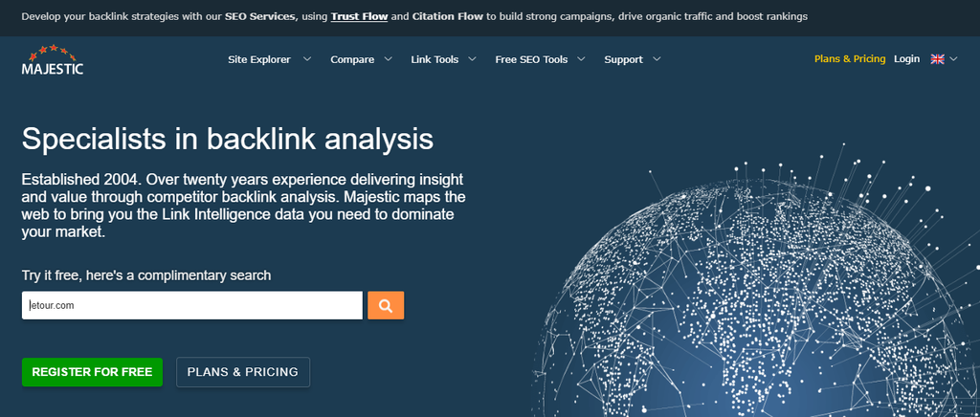Follow the Trust Flow link in the banner
Image resolution: width=980 pixels, height=417 pixels.
click(x=360, y=17)
